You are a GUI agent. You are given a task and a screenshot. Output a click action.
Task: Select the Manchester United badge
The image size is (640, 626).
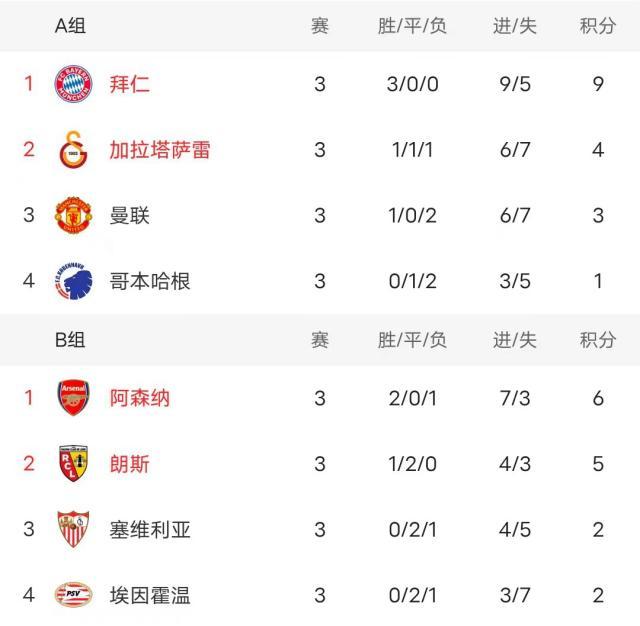pyautogui.click(x=76, y=215)
